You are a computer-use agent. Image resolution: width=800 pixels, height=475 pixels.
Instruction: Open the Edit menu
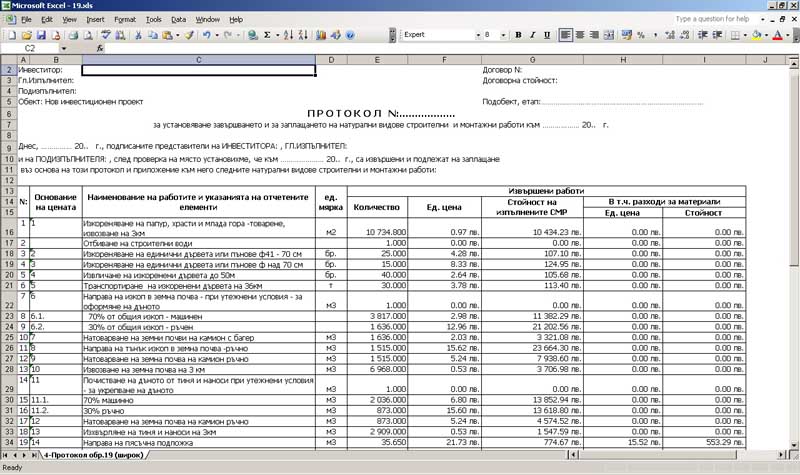[47, 19]
